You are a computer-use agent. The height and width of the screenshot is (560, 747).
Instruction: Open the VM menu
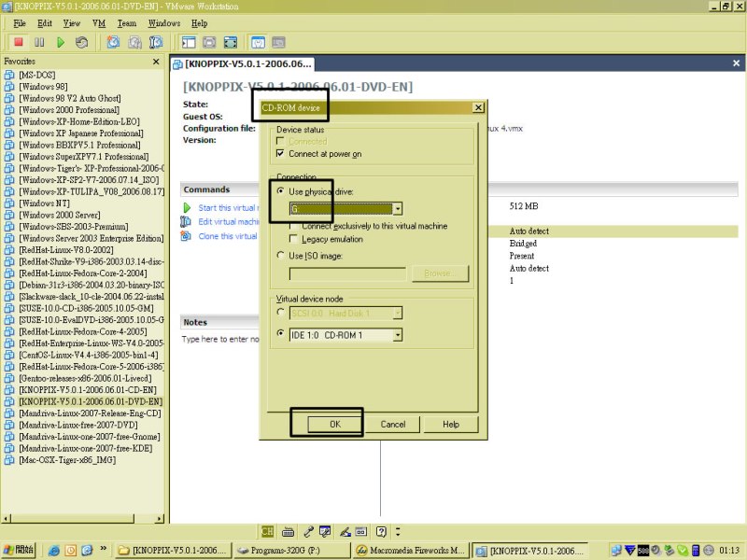[99, 23]
